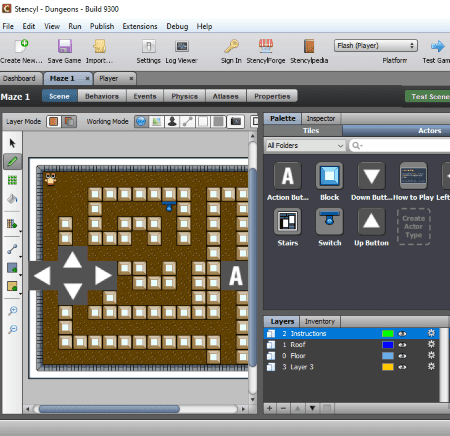This screenshot has height=436, width=450.
Task: Click Create Actor Type placeholder
Action: point(413,227)
